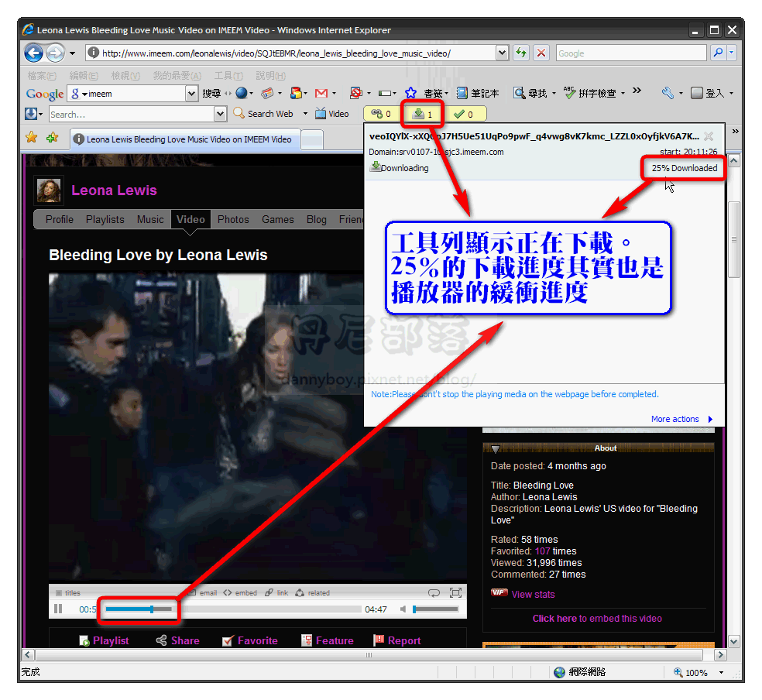Image resolution: width=762 pixels, height=700 pixels.
Task: Click the 筆記本 notebook icon
Action: click(x=462, y=93)
